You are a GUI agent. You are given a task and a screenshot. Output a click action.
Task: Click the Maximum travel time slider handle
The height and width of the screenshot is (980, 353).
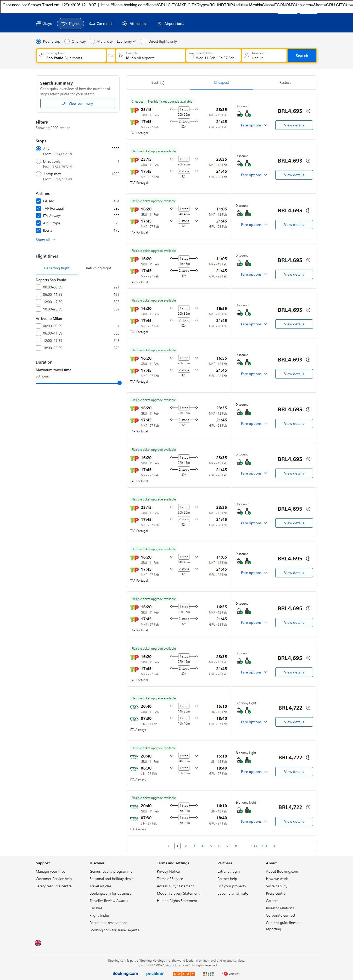119,383
